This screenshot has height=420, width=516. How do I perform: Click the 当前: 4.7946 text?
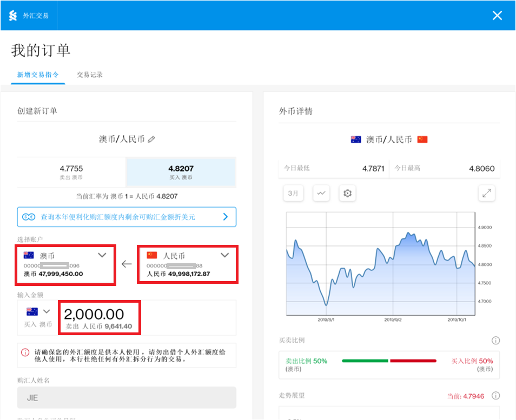[466, 396]
